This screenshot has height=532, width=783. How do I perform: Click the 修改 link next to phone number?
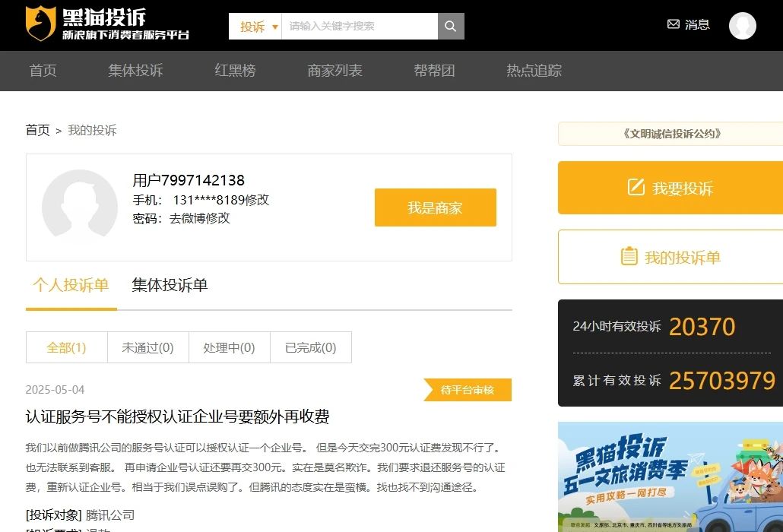pos(257,200)
